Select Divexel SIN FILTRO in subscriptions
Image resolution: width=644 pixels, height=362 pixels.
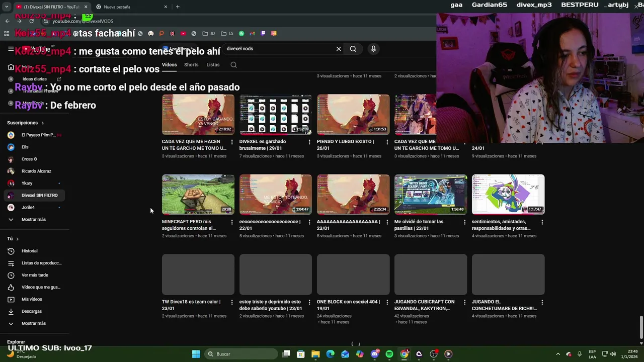(34, 195)
